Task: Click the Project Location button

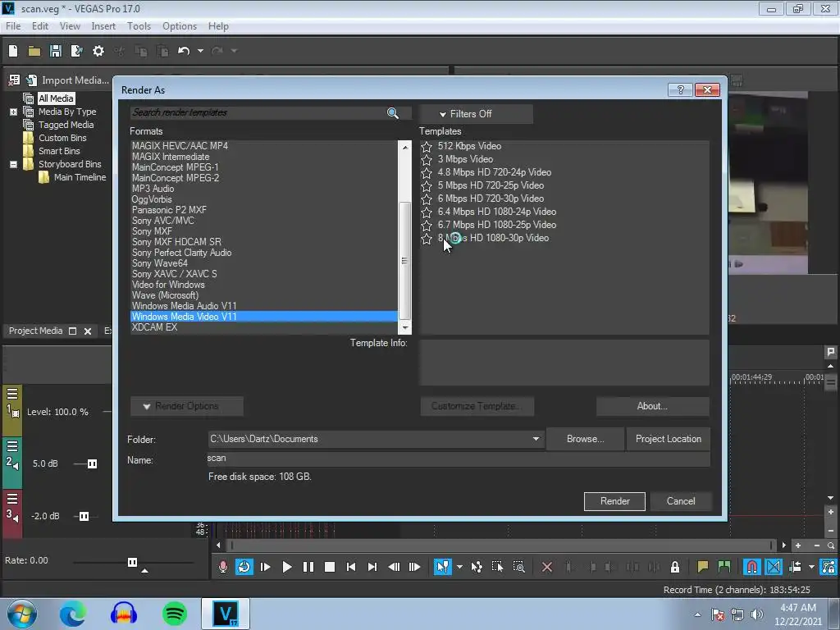Action: tap(668, 439)
